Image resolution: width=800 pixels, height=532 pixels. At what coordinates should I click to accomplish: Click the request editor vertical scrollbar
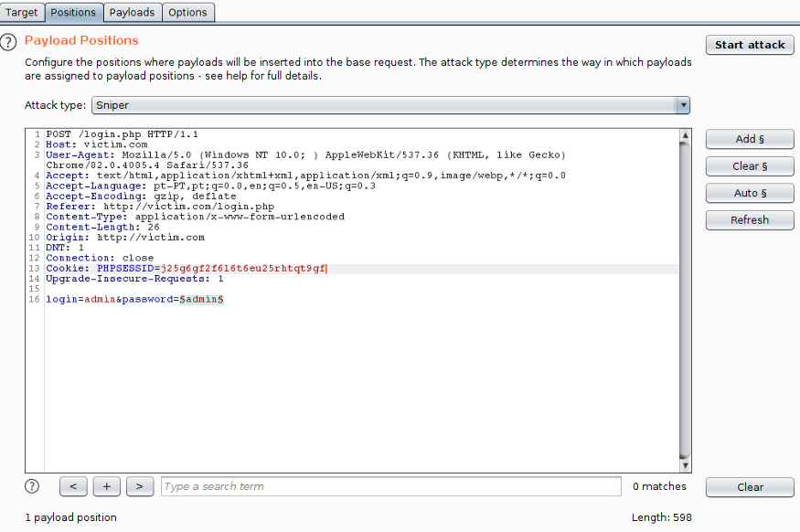[685, 293]
